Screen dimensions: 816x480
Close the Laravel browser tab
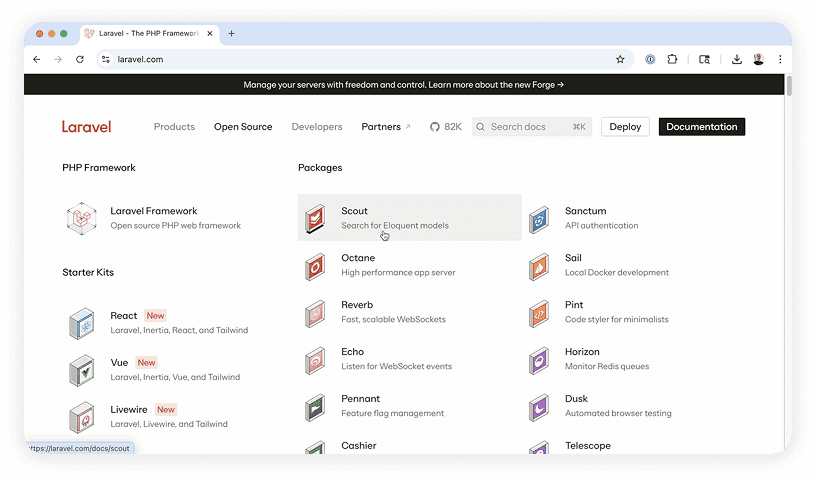click(210, 33)
